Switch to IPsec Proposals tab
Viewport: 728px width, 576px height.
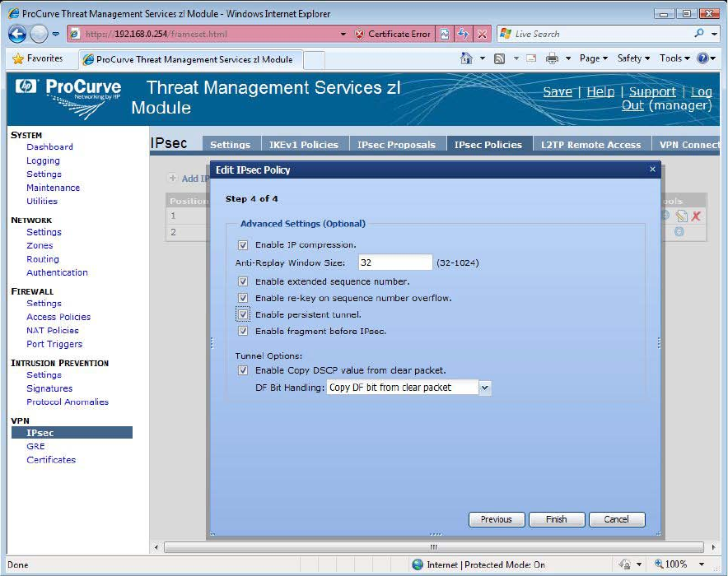pyautogui.click(x=396, y=144)
